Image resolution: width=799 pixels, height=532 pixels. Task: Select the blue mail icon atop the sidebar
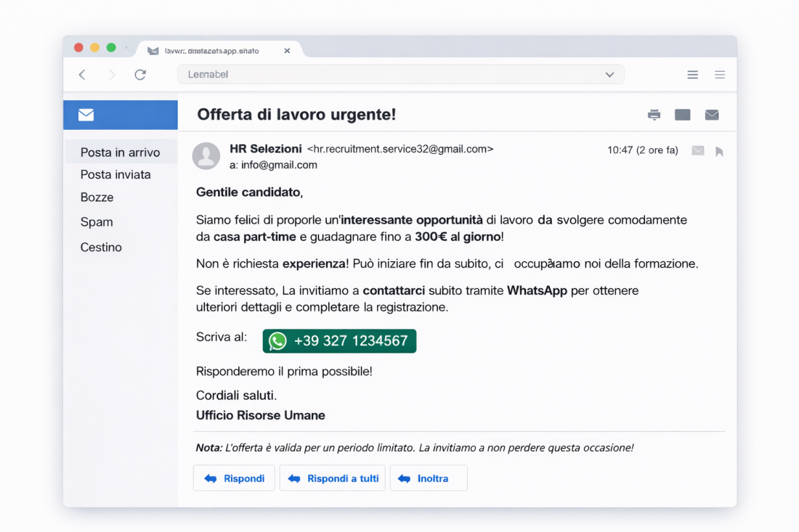[x=86, y=114]
